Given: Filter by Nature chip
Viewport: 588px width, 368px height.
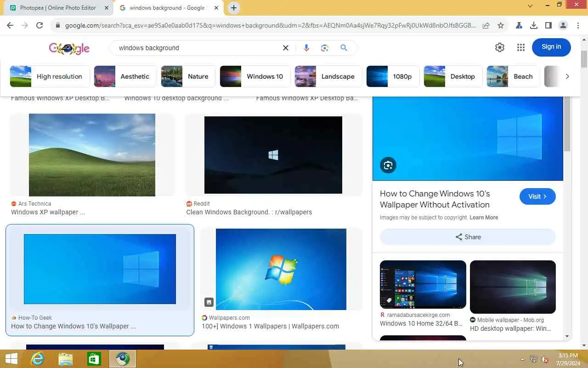Looking at the screenshot, I should [x=188, y=76].
